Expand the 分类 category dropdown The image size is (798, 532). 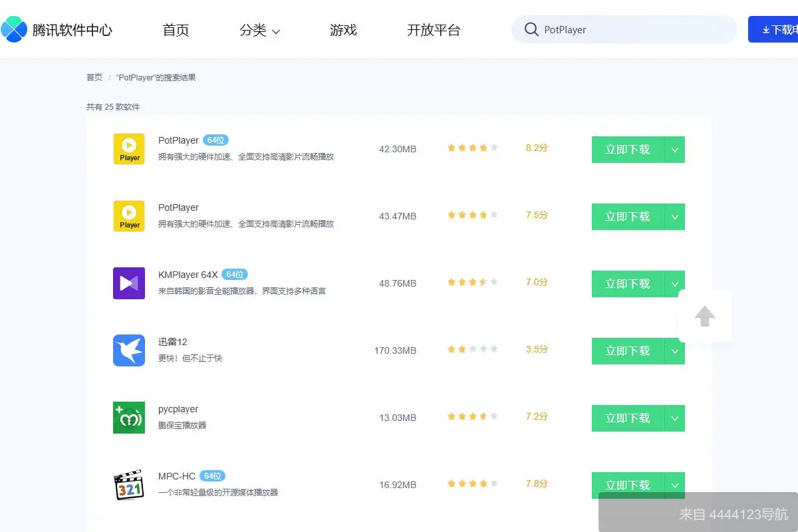[260, 30]
